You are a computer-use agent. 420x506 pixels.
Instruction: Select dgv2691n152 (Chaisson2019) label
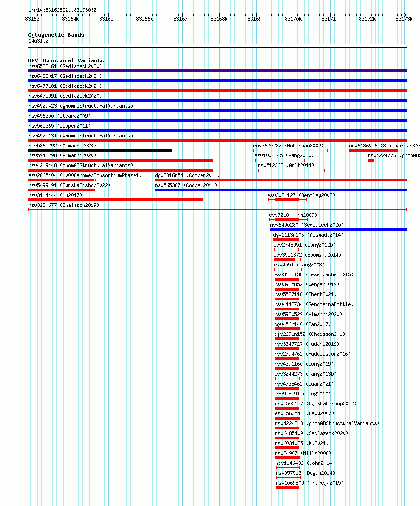click(311, 334)
